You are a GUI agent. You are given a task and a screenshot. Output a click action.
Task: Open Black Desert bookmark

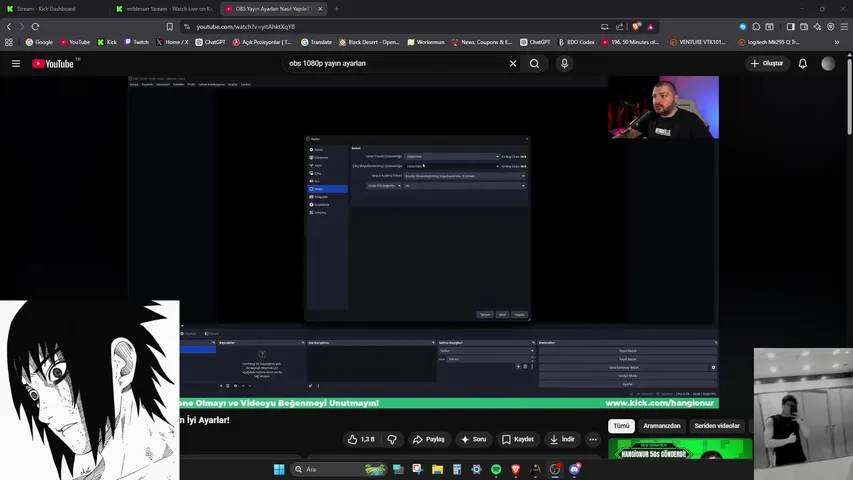pos(370,42)
